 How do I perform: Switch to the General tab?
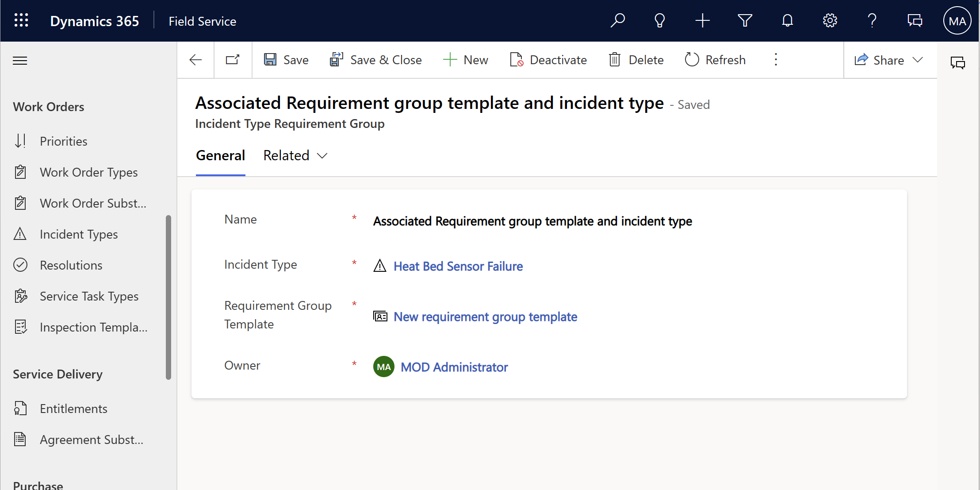(220, 155)
